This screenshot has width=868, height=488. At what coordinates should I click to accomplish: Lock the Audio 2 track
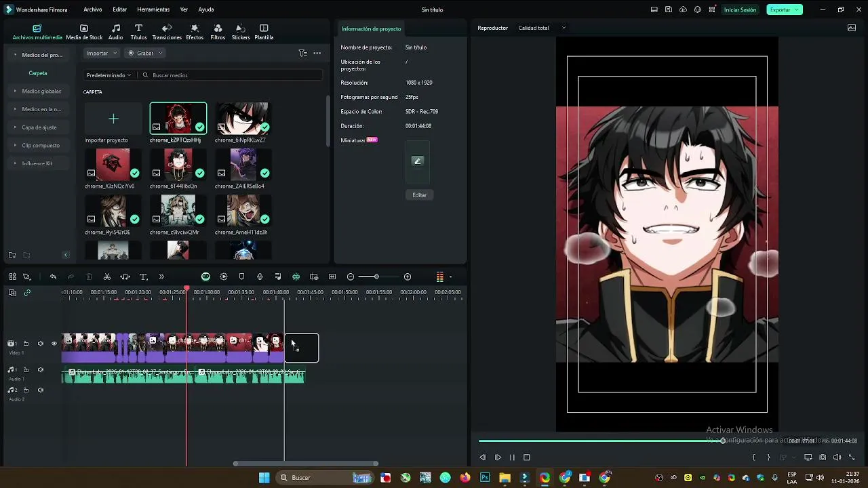click(26, 390)
